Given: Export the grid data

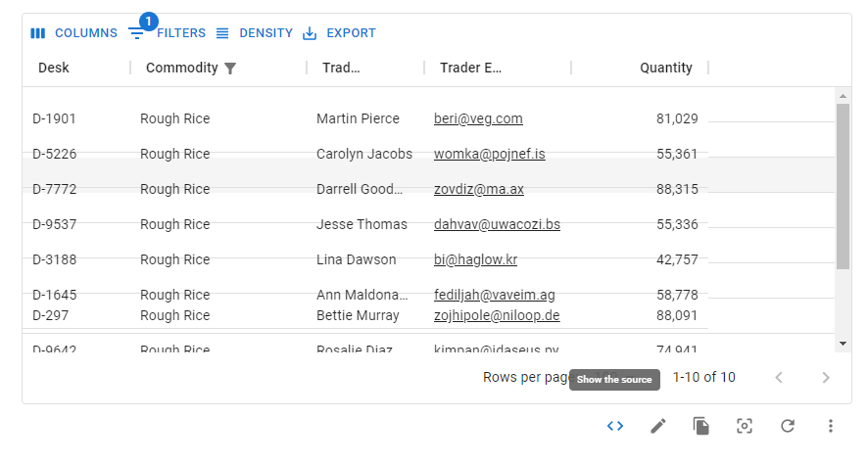Looking at the screenshot, I should click(x=339, y=33).
